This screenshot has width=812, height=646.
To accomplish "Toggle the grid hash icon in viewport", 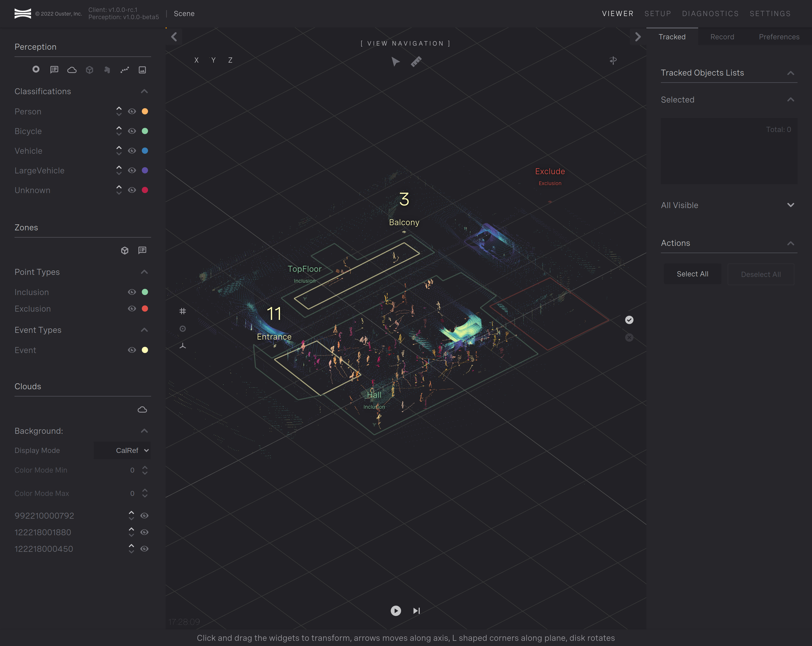I will tap(183, 311).
